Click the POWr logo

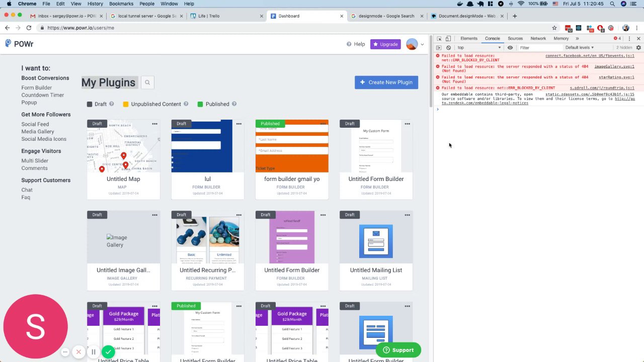click(x=19, y=44)
